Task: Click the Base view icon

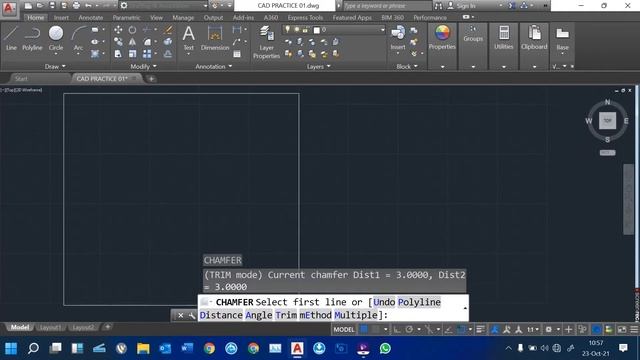Action: pos(562,33)
